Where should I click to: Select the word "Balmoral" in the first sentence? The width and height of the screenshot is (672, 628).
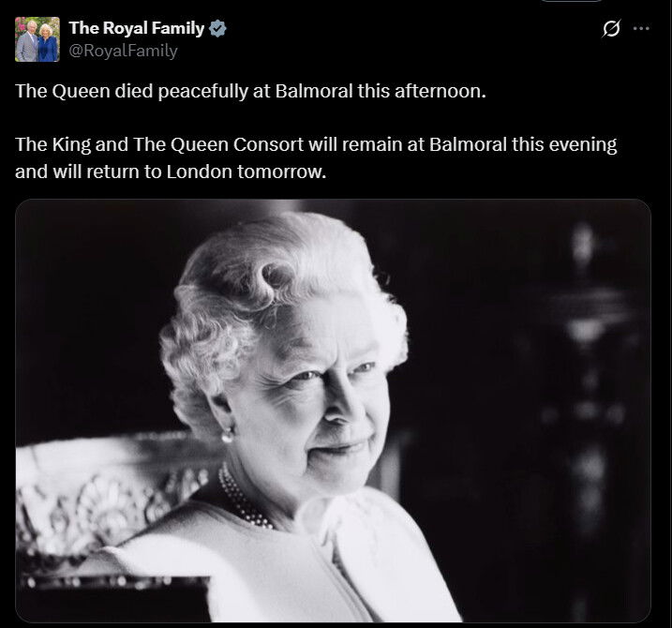click(x=314, y=91)
